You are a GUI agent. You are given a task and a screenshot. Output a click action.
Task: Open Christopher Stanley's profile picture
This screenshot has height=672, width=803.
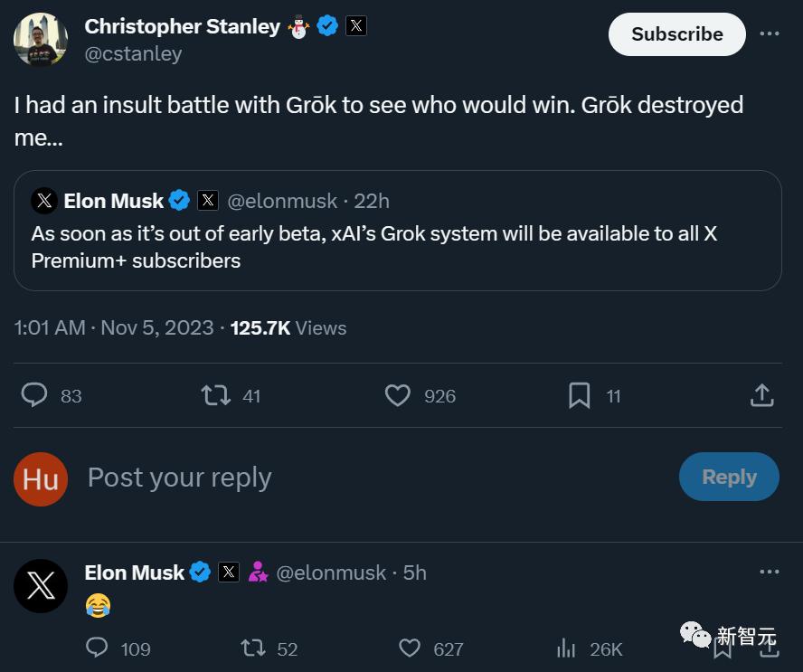41,40
